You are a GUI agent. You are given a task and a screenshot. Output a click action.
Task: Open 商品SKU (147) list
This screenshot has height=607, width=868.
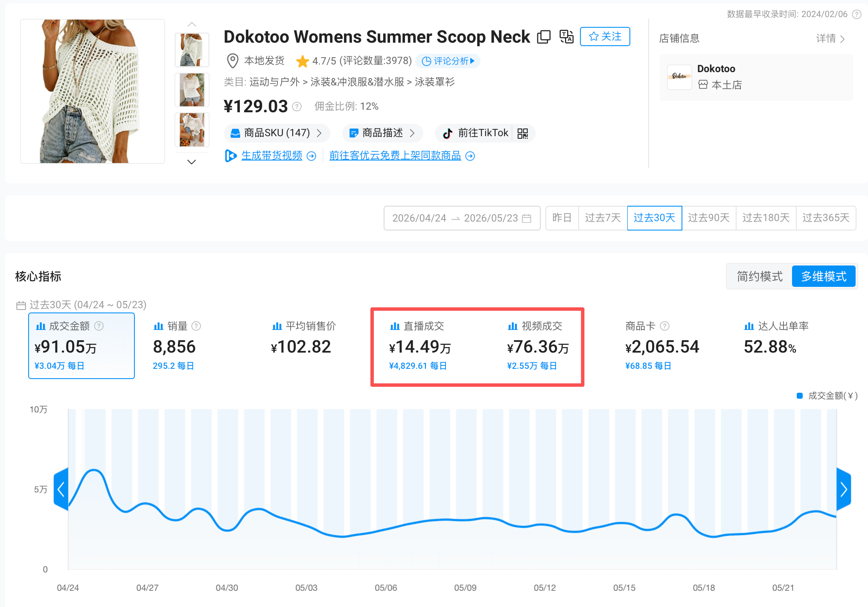point(277,133)
